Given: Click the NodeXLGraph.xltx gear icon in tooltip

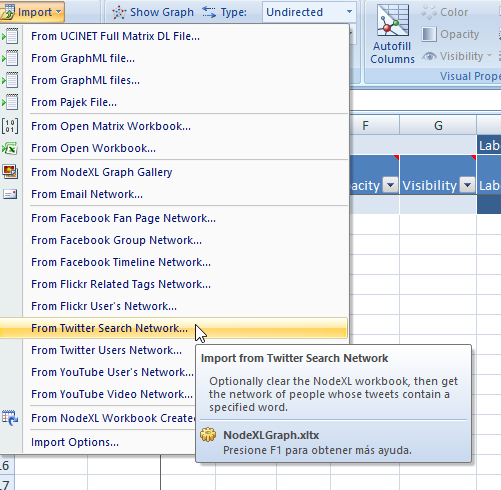Looking at the screenshot, I should click(x=208, y=435).
